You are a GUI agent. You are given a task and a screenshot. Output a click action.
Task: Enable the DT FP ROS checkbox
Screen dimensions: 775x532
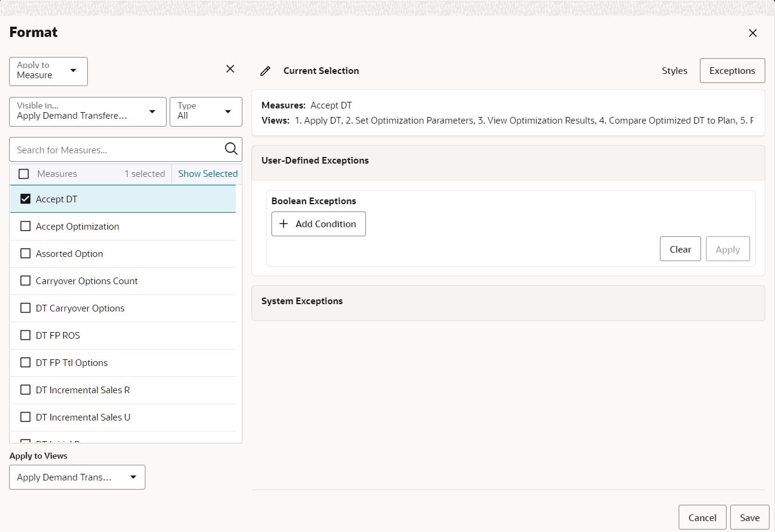25,335
